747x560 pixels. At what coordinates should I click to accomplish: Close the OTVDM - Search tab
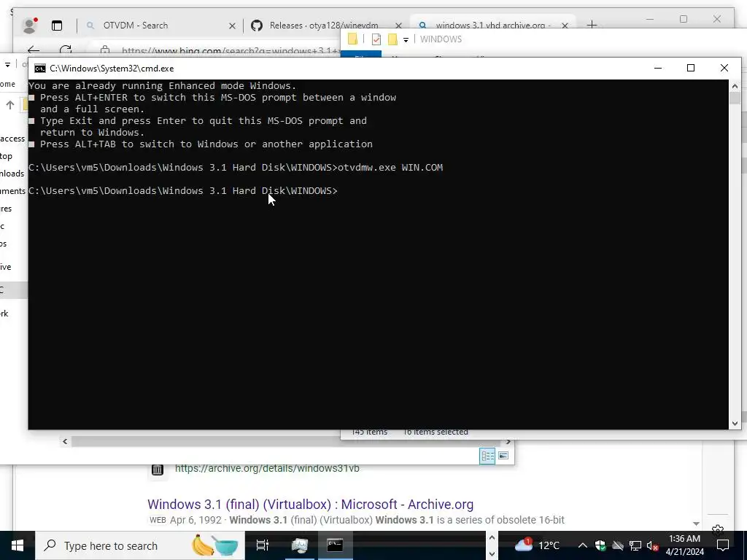pyautogui.click(x=232, y=26)
